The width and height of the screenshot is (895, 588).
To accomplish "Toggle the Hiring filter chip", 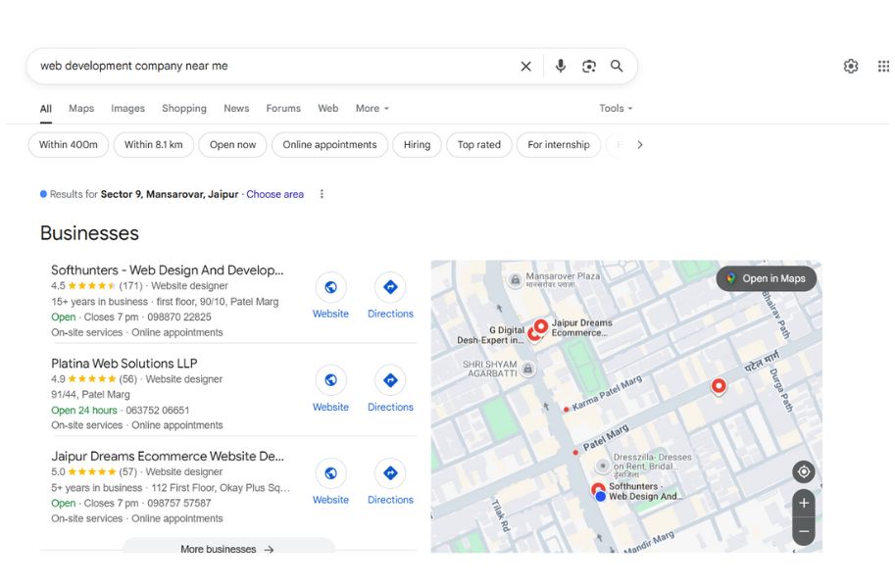I will click(x=417, y=145).
